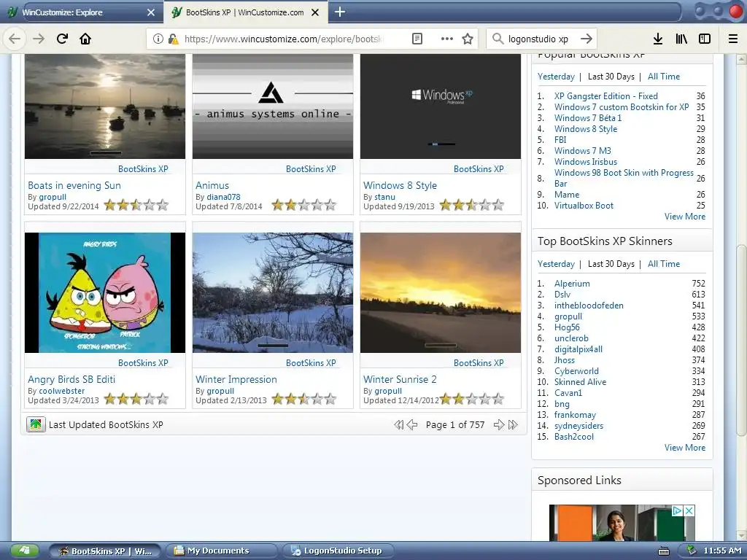Open the browser home page
This screenshot has height=560, width=747.
point(85,39)
